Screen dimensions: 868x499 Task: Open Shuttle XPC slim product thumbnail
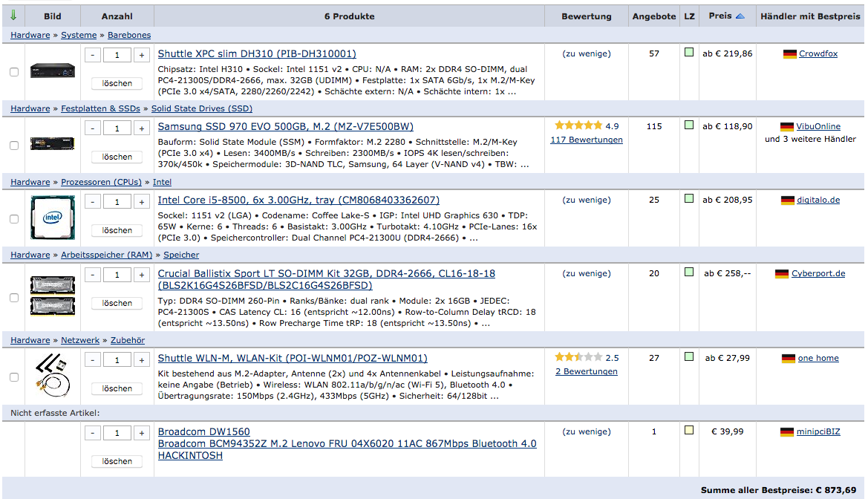pos(53,71)
